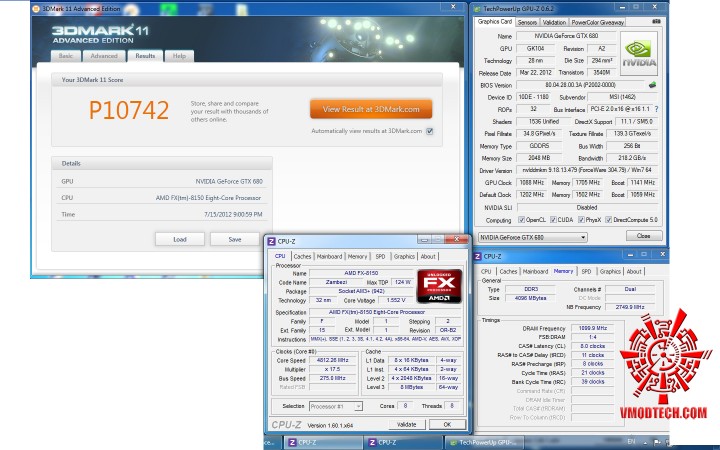Screen dimensions: 720x450
Task: Click the Memory Size 2048 MB field
Action: [539, 158]
